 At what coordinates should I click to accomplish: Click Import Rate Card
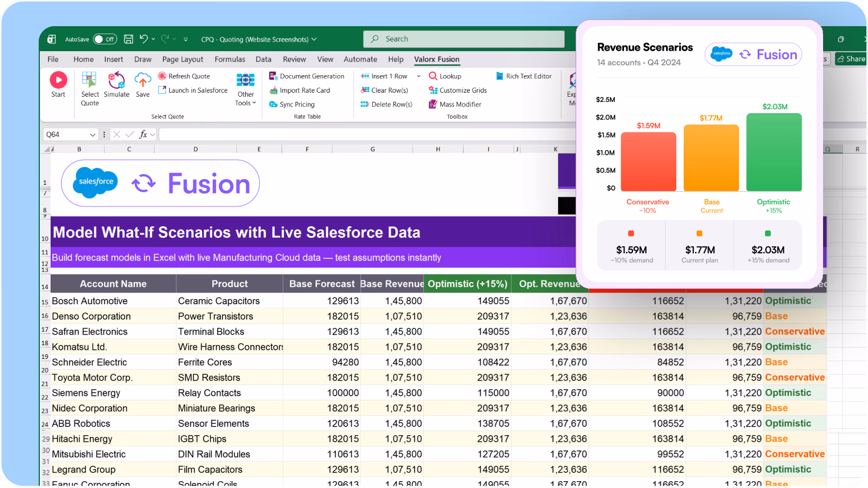[299, 90]
